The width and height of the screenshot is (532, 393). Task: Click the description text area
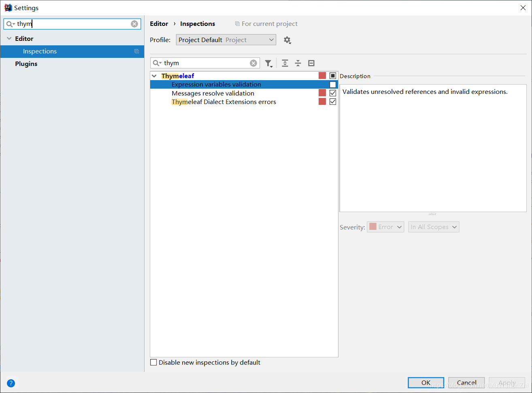(x=433, y=148)
